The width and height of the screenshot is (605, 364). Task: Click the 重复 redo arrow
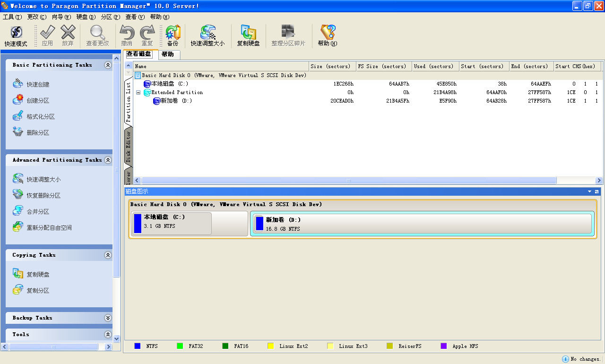(x=147, y=33)
